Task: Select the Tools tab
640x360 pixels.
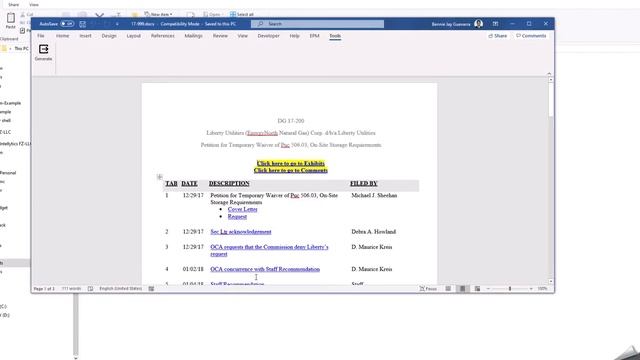Action: pyautogui.click(x=335, y=36)
